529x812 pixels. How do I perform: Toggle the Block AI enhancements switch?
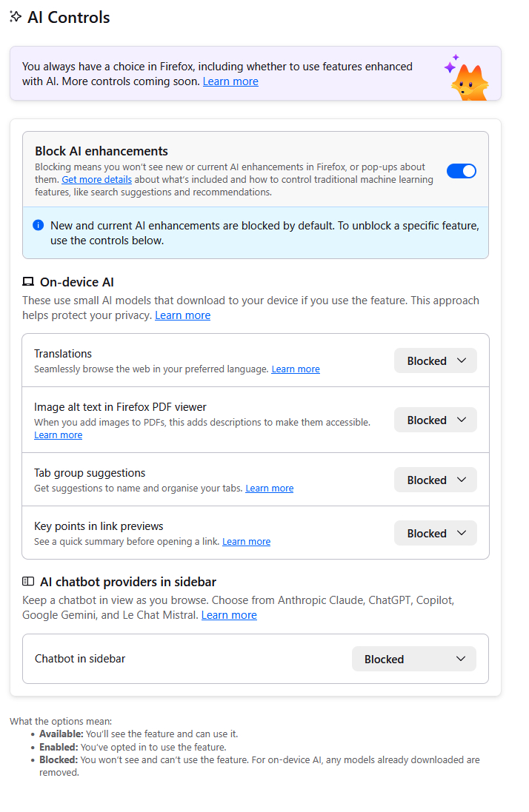click(x=461, y=171)
